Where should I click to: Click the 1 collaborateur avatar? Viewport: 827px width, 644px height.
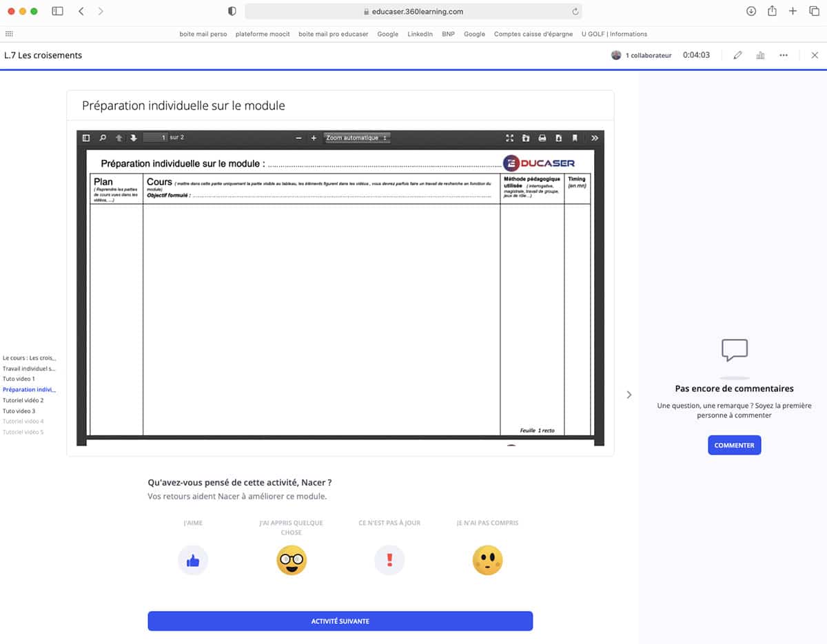click(x=616, y=55)
